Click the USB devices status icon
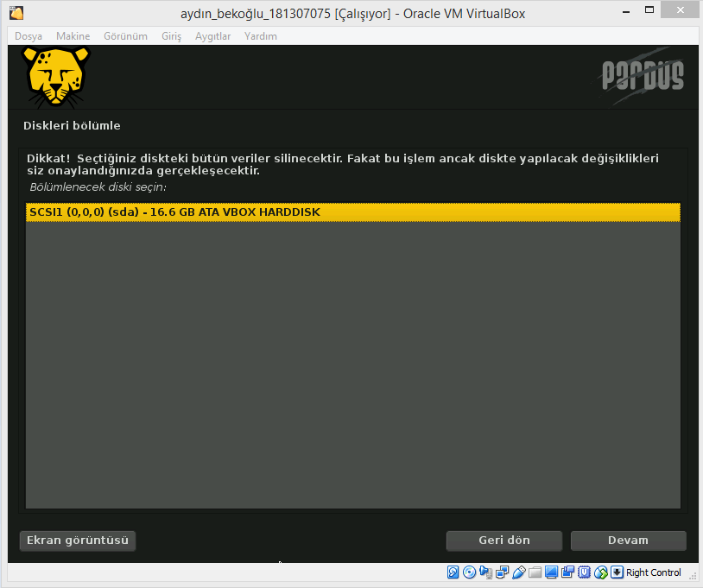Viewport: 703px width, 588px height. 519,572
